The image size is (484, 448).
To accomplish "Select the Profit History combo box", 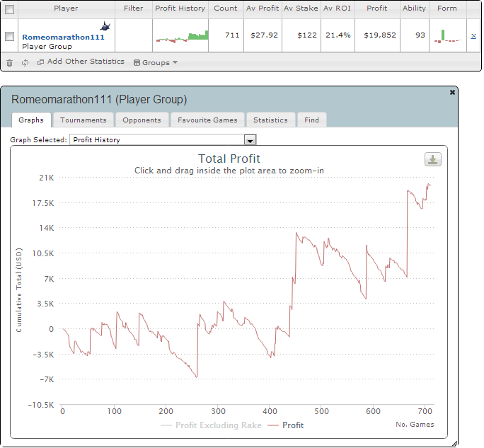I will pyautogui.click(x=163, y=139).
